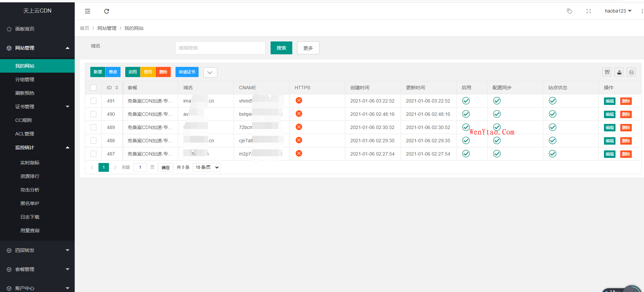Open 实时指标 under 监控统计
This screenshot has height=292, width=644.
37,163
